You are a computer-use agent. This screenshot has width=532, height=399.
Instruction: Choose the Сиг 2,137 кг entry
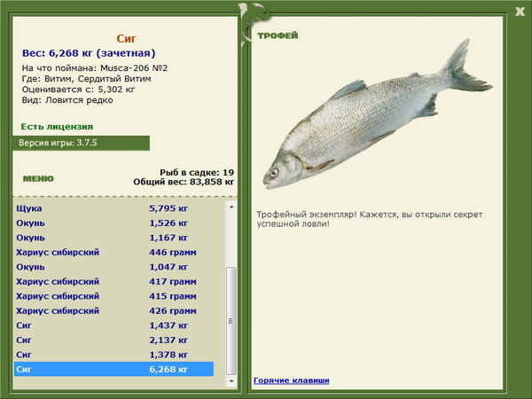click(114, 340)
